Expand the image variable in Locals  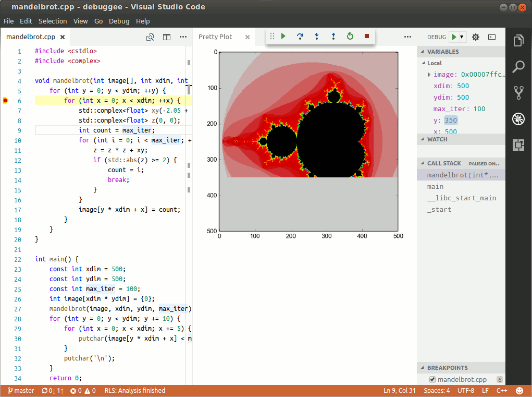point(429,75)
